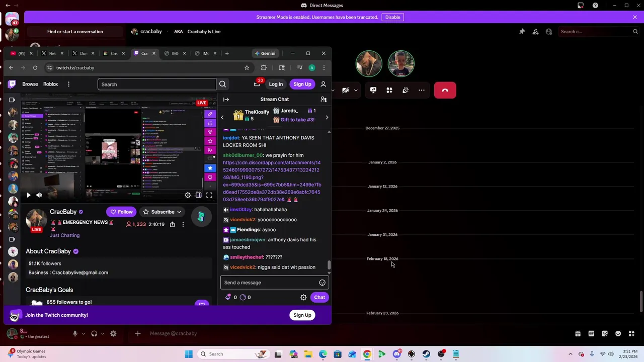The image size is (644, 362).
Task: Open more options next to share
Action: tap(183, 224)
